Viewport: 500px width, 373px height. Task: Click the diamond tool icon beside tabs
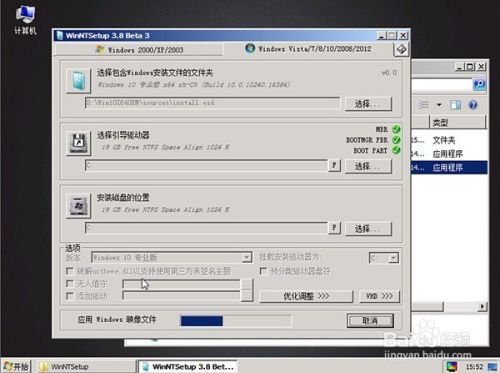(x=401, y=50)
